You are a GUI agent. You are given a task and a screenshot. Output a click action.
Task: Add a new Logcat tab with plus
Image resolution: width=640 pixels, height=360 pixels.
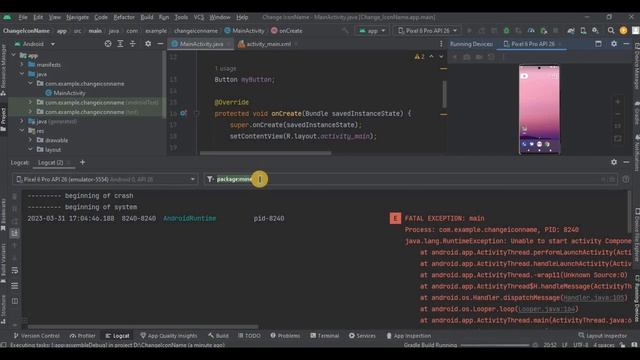(x=82, y=162)
